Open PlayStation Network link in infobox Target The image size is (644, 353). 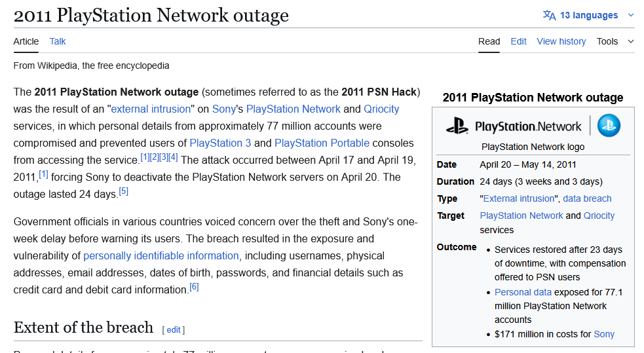pyautogui.click(x=521, y=215)
